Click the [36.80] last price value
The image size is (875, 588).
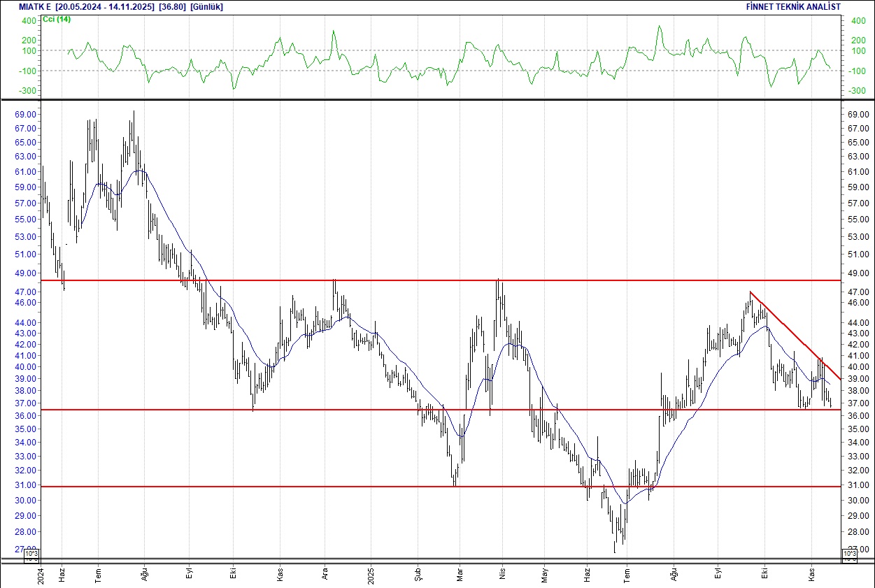click(x=172, y=6)
